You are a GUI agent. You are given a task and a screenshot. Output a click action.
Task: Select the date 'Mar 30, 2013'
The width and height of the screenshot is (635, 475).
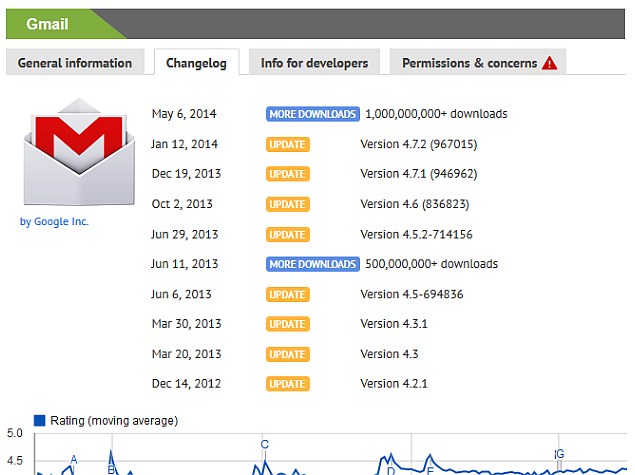tap(186, 324)
